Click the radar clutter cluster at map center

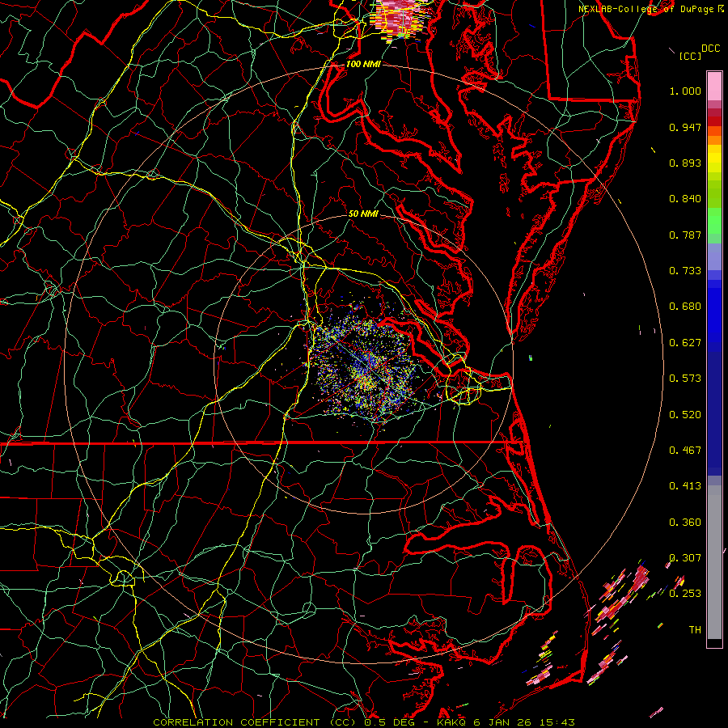click(365, 365)
